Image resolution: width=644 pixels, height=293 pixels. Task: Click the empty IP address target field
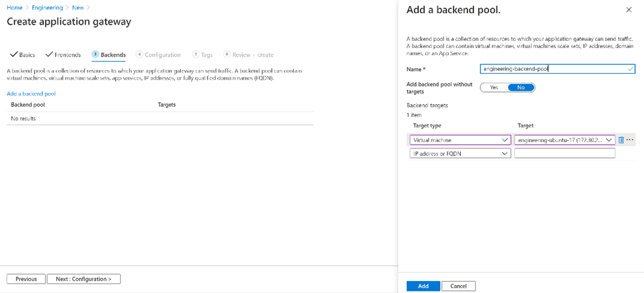coord(564,153)
